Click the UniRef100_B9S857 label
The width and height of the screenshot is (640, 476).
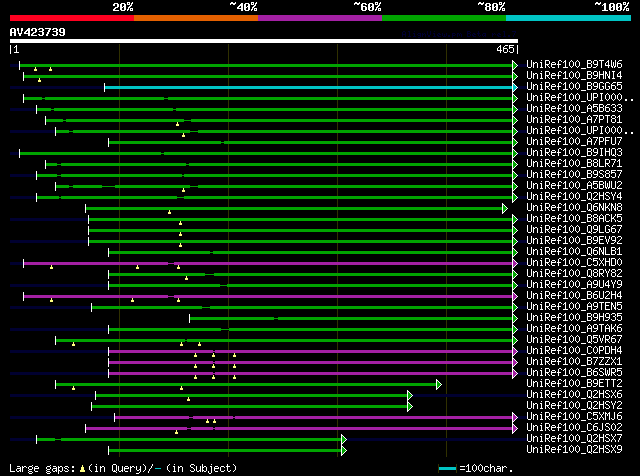click(x=574, y=175)
